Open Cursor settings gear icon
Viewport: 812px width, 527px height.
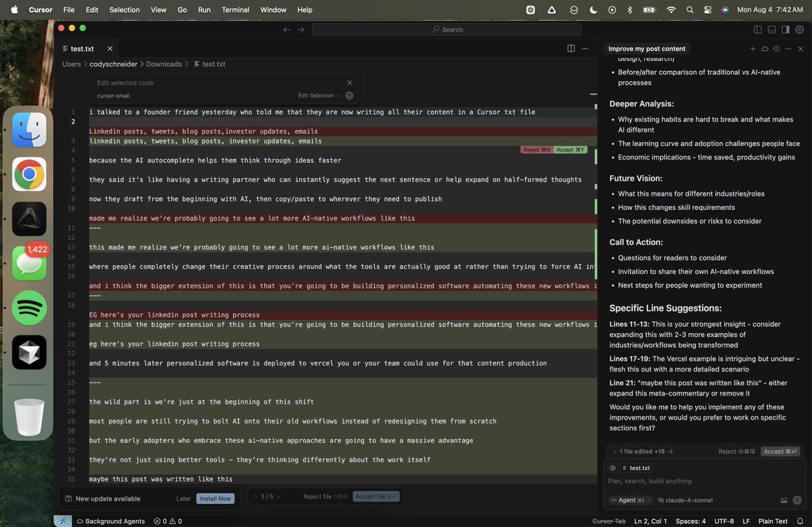800,30
